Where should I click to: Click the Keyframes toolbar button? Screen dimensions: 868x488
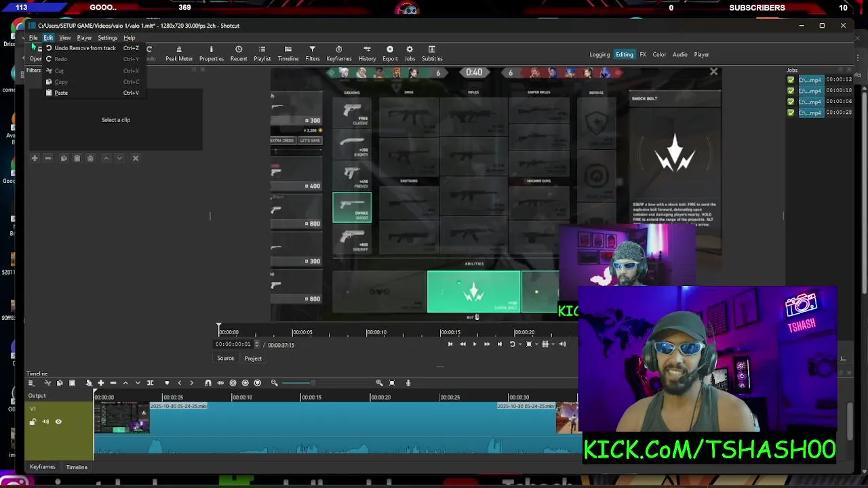pyautogui.click(x=339, y=54)
